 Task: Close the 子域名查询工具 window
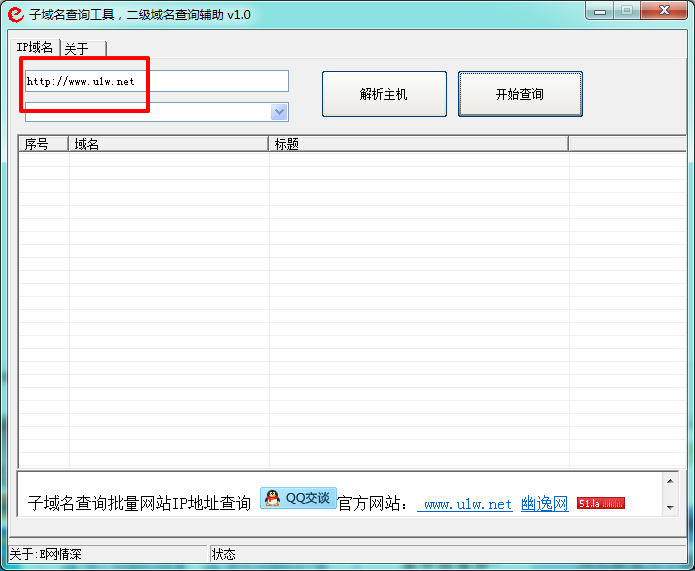click(664, 11)
